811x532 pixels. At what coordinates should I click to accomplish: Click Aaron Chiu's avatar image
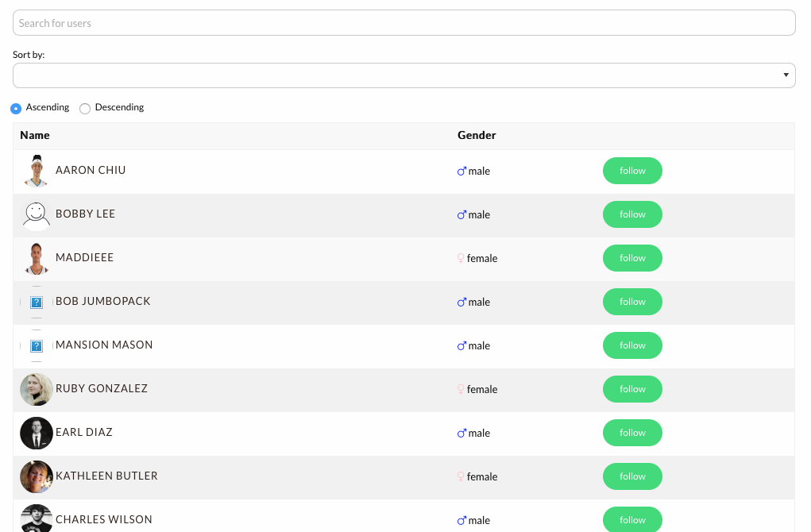click(37, 171)
